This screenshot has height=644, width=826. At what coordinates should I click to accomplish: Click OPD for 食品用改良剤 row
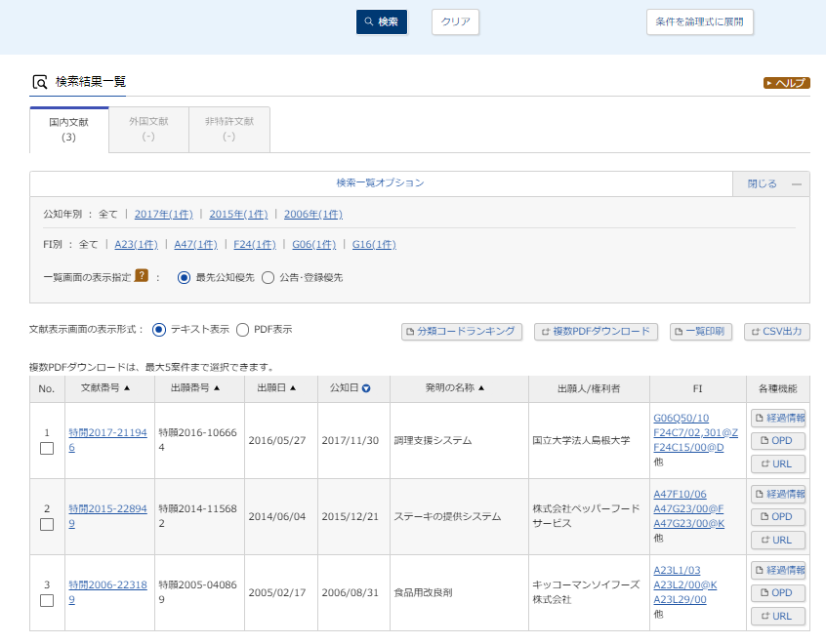click(778, 593)
